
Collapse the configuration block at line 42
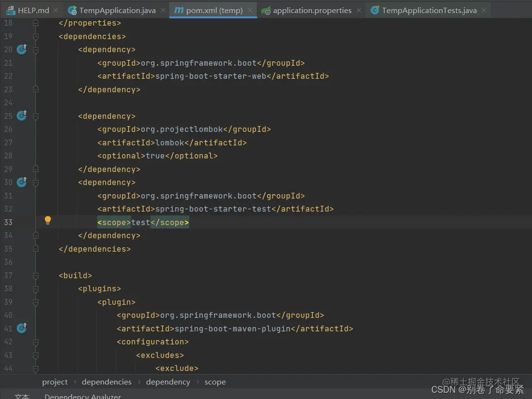click(x=36, y=342)
